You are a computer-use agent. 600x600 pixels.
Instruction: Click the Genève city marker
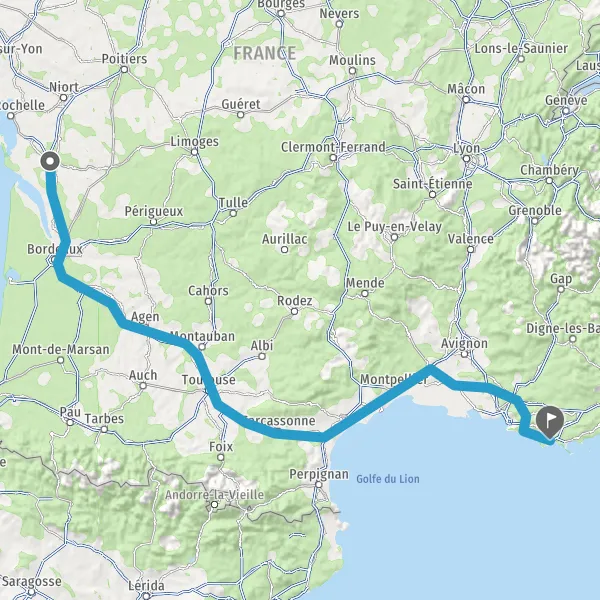pos(566,111)
